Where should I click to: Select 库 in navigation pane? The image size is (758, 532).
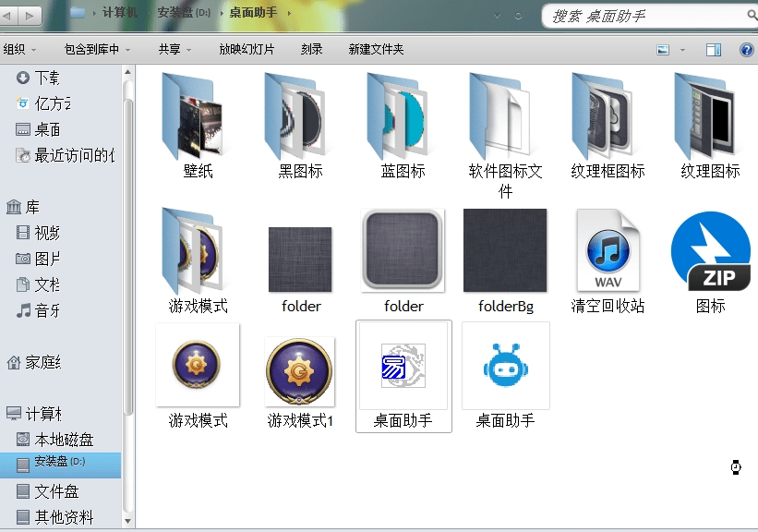pyautogui.click(x=23, y=207)
